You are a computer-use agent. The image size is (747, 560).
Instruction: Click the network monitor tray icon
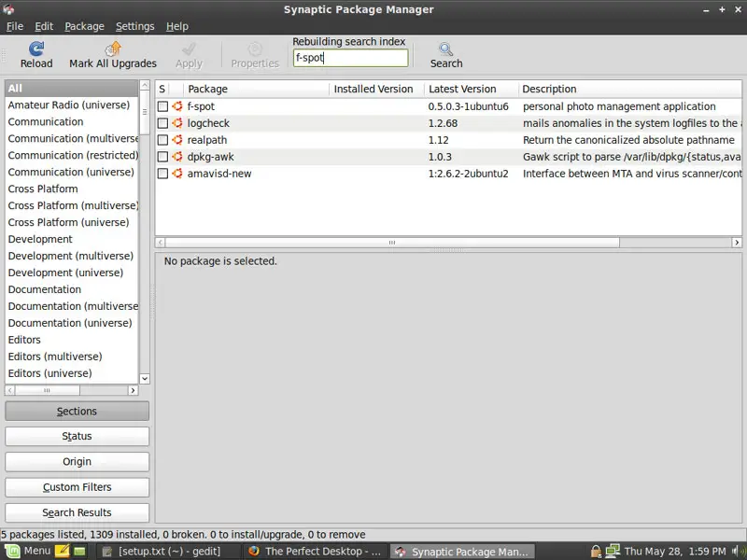[613, 551]
